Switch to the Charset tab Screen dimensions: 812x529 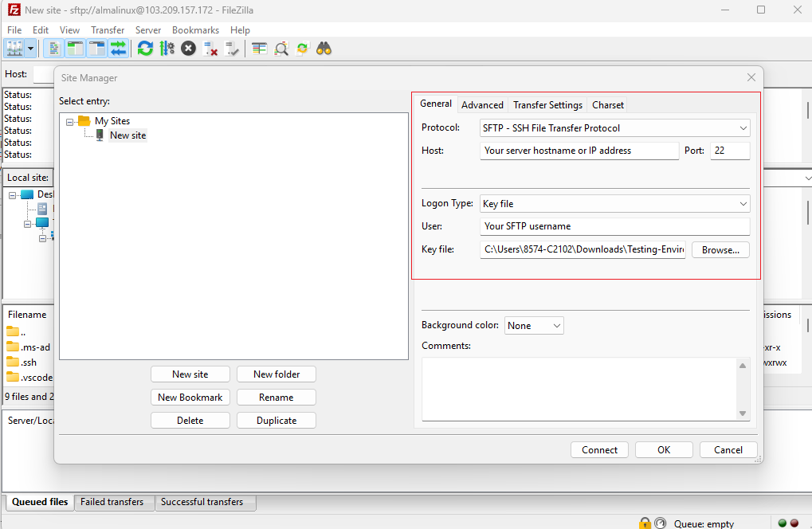click(x=608, y=105)
